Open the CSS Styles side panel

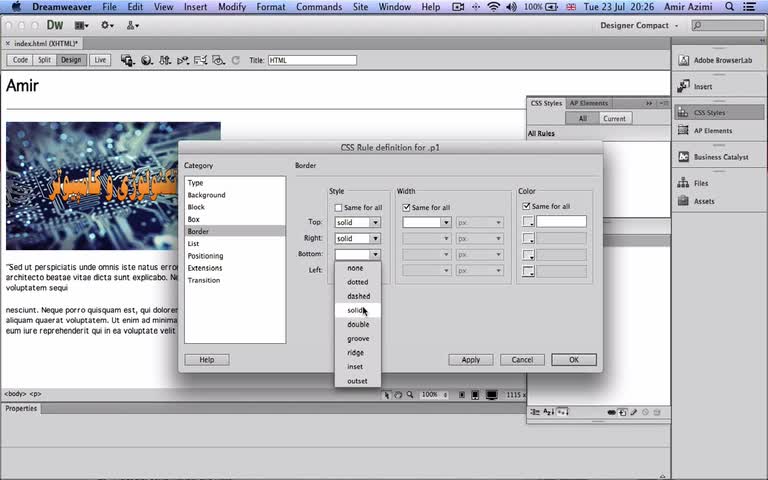pyautogui.click(x=718, y=112)
